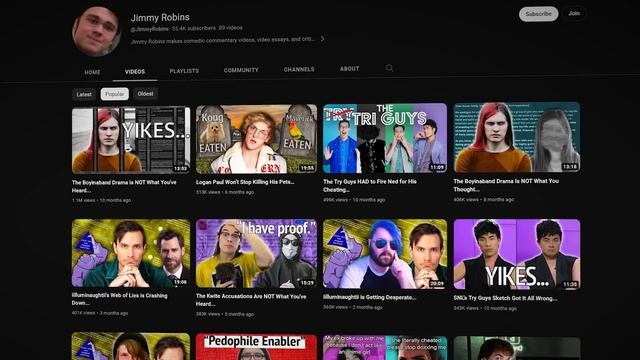Click title 'The Kwite Accusations Are NOT What You've Heard...'
The height and width of the screenshot is (360, 640).
coord(251,300)
